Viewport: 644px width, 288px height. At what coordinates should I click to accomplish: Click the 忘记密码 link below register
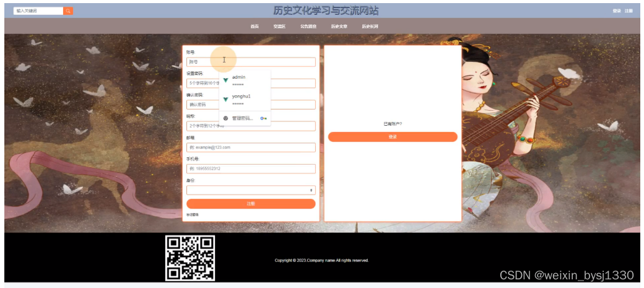tap(193, 215)
